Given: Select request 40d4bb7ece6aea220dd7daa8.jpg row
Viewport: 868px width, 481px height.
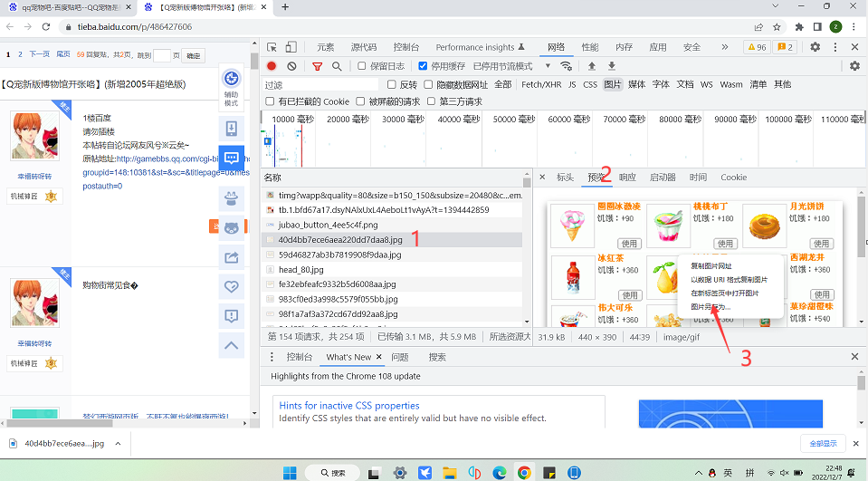Looking at the screenshot, I should 392,240.
